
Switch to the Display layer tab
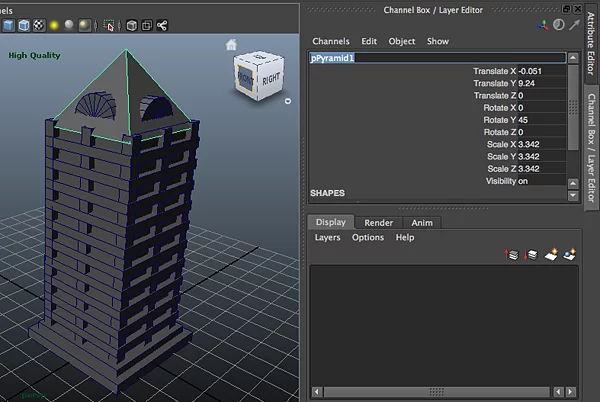[331, 222]
